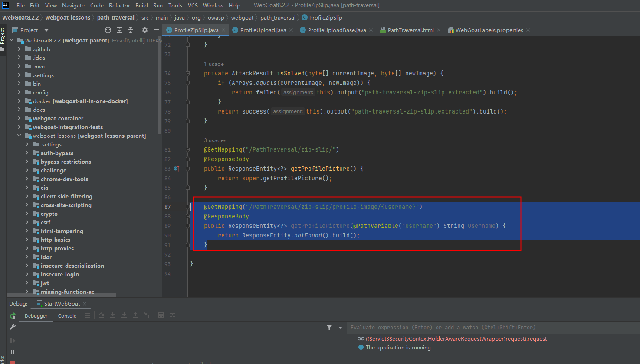Screen dimensions: 640x364
Task: Expand the crypto module folder
Action: click(27, 214)
